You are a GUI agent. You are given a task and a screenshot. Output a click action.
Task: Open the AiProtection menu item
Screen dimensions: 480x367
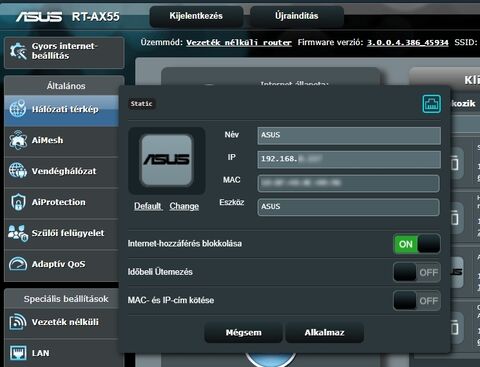coord(62,202)
